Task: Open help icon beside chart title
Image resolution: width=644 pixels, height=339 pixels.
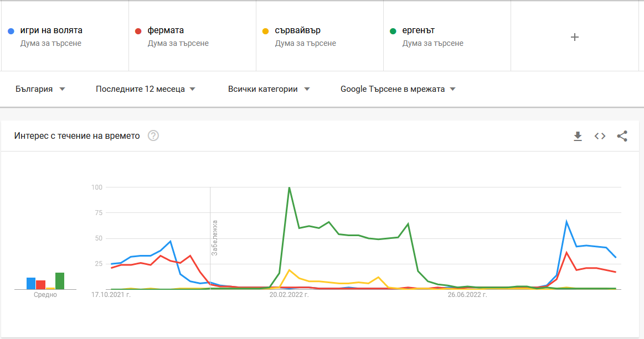Action: point(153,135)
